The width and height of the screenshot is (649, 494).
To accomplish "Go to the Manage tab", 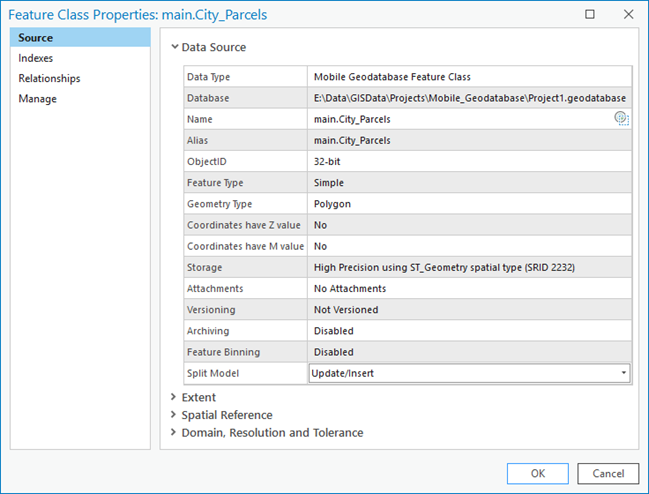I will click(37, 98).
